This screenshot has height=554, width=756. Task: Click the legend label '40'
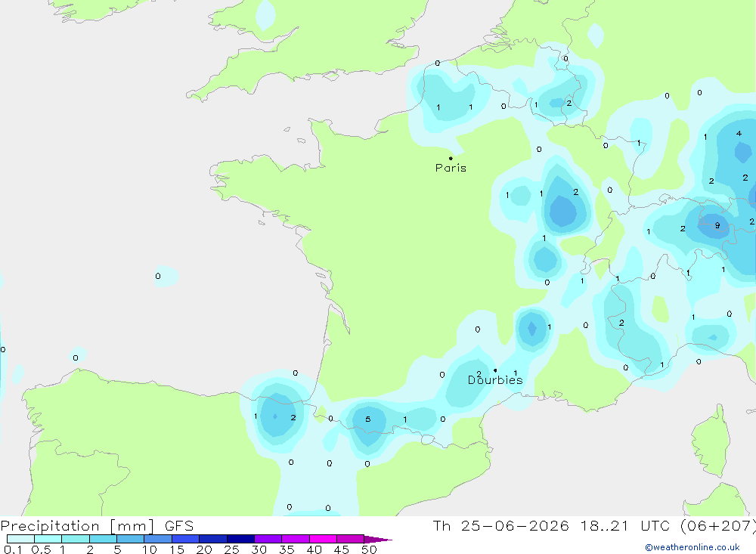(x=314, y=549)
